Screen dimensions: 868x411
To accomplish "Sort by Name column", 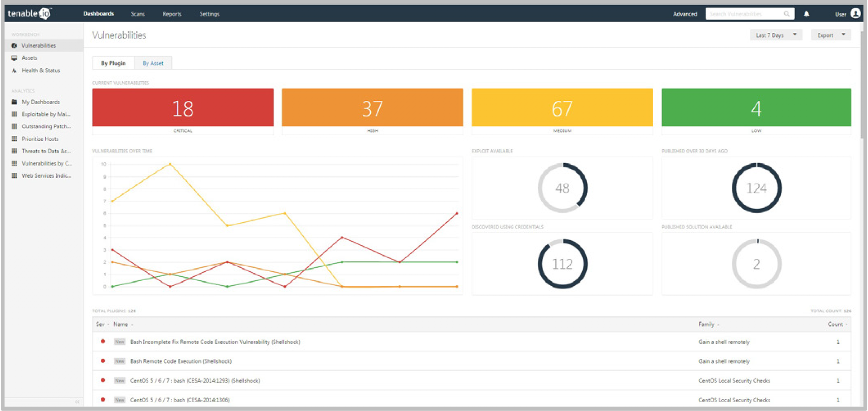I will point(123,324).
